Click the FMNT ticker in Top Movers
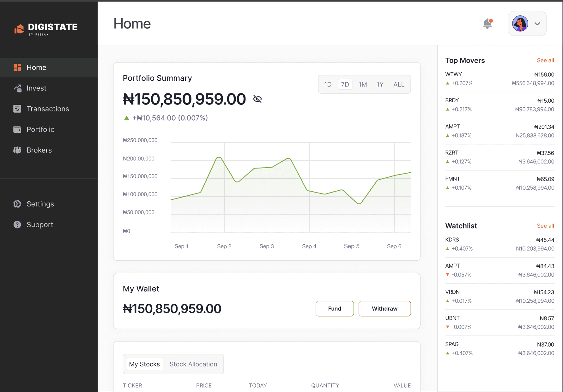 tap(452, 179)
